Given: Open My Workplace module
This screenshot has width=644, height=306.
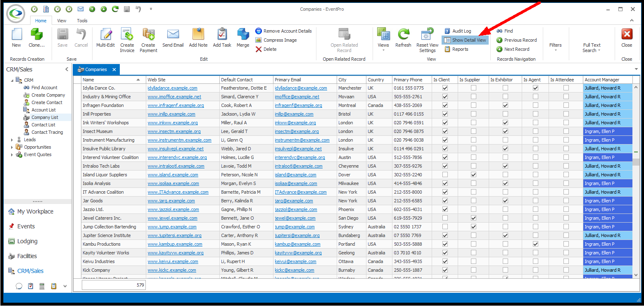Looking at the screenshot, I should (x=35, y=211).
